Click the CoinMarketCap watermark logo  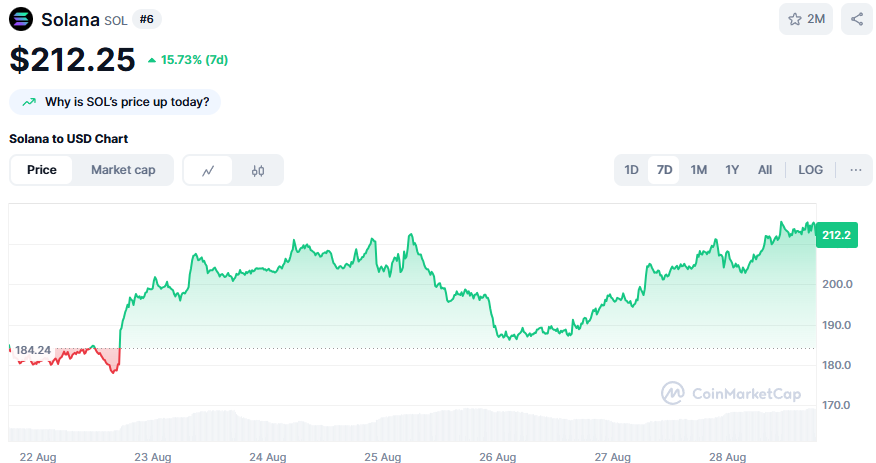click(x=674, y=393)
